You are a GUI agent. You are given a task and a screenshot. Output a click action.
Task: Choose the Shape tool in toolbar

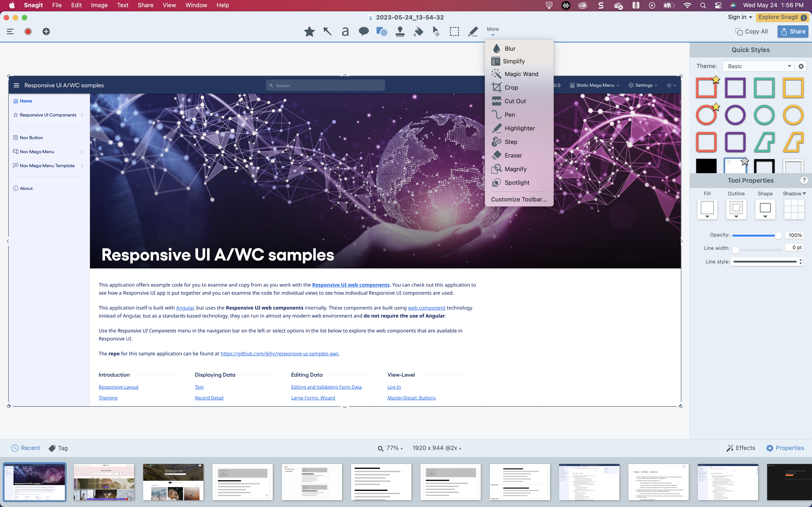click(x=382, y=31)
